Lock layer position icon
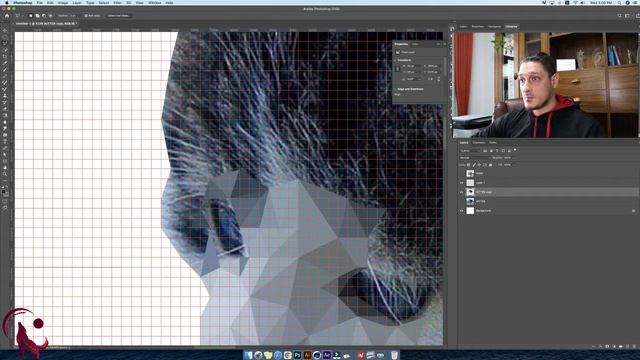 click(479, 165)
